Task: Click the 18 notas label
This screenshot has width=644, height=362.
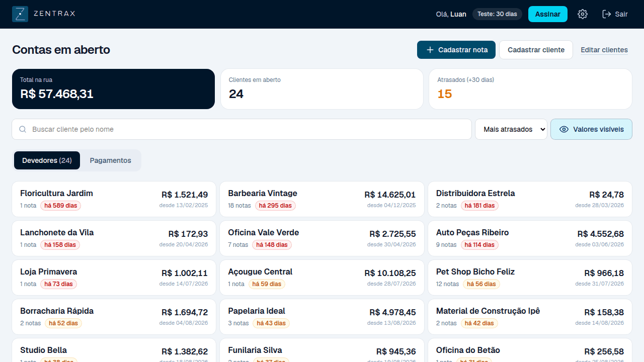Action: coord(239,206)
